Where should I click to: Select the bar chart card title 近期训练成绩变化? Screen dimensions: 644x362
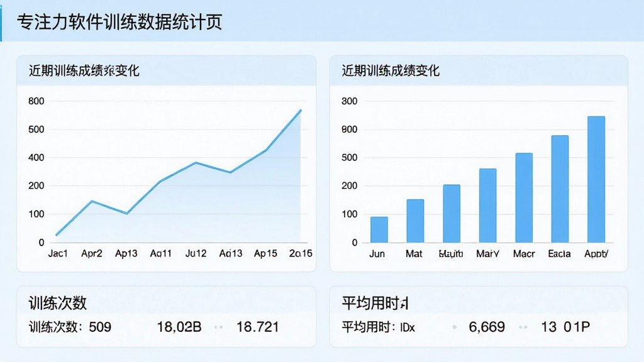point(391,70)
